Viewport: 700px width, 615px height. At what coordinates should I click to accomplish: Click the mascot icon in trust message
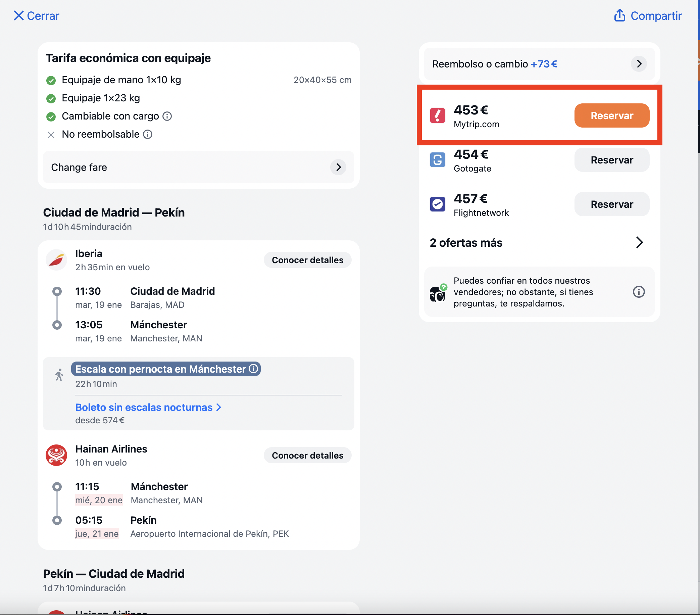(438, 293)
